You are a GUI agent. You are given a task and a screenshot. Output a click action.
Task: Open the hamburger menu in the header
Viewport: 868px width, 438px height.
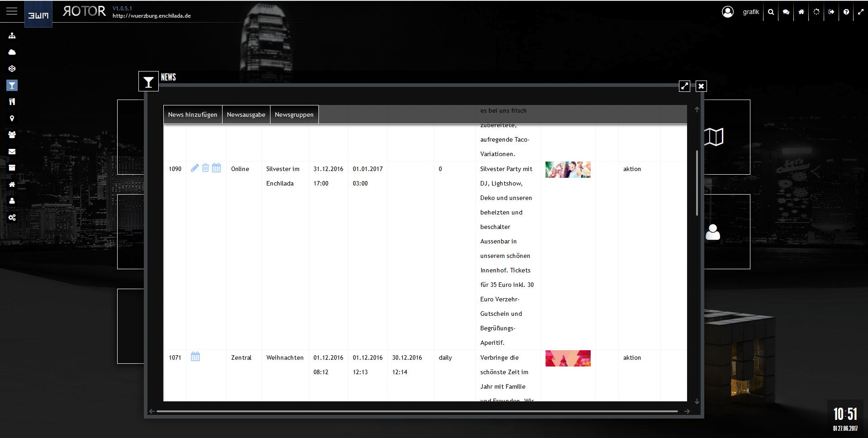tap(12, 11)
